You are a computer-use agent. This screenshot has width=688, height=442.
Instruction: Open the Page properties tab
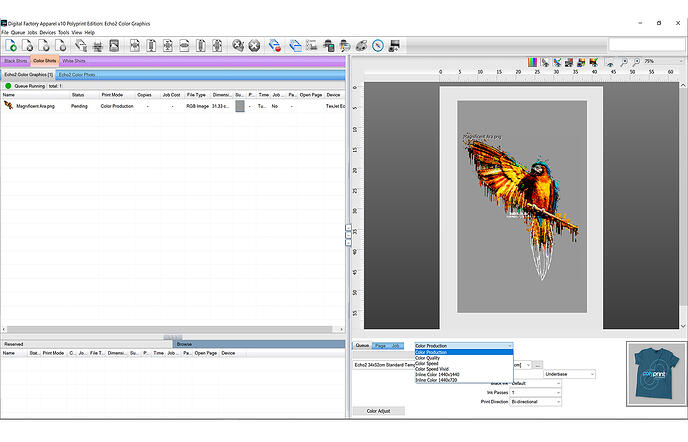[x=380, y=346]
